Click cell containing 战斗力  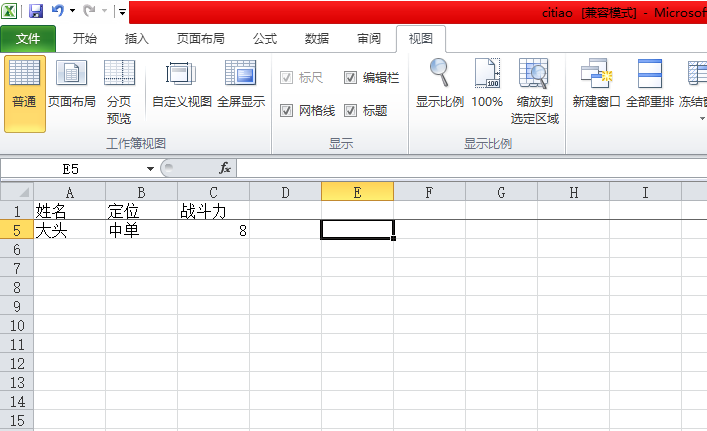coord(214,211)
